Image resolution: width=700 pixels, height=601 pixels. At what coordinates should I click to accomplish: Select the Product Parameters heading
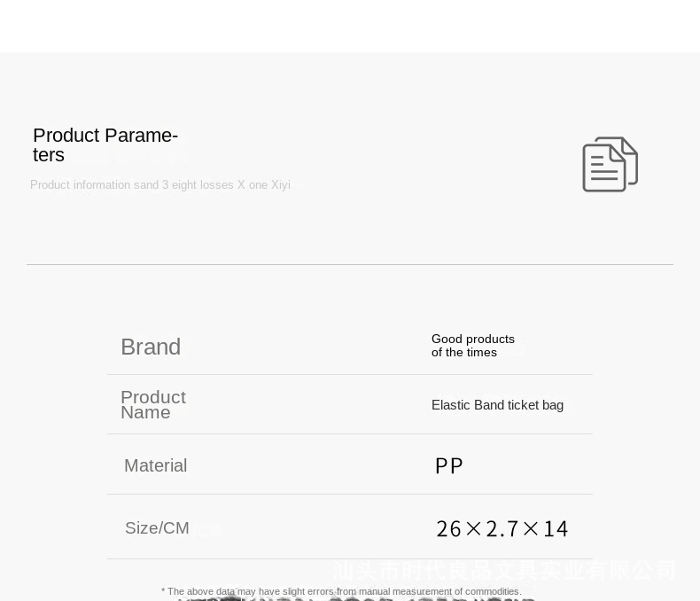[x=105, y=145]
